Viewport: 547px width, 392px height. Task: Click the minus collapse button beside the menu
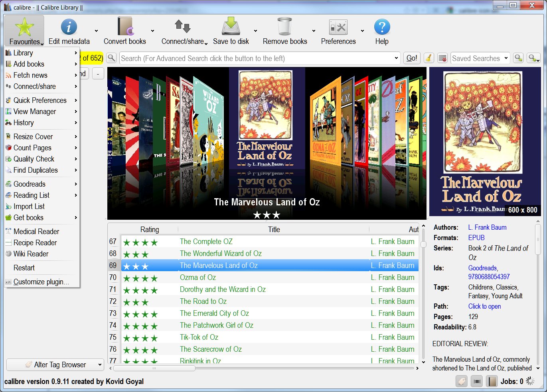pos(98,73)
